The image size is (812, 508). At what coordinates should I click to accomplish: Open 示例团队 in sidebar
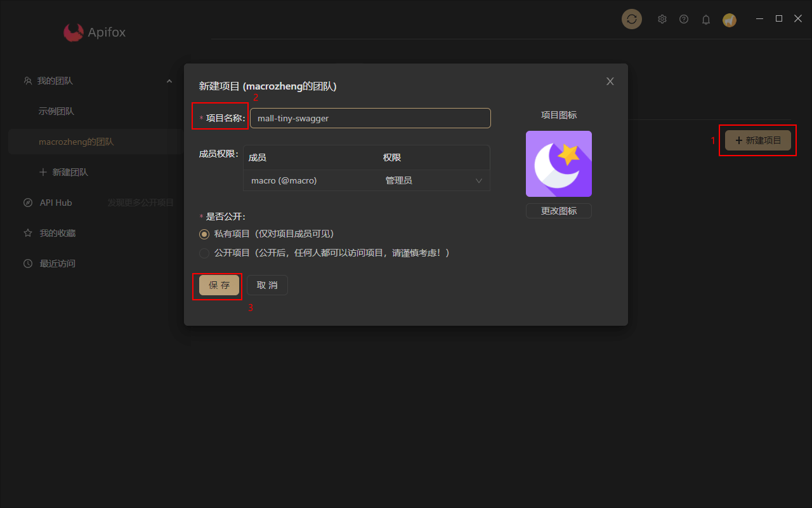point(56,111)
